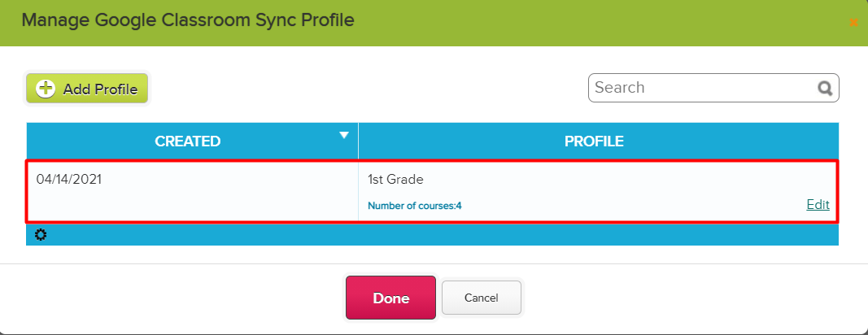Open the Edit link for 1st Grade
Viewport: 868px width, 335px height.
(x=818, y=205)
